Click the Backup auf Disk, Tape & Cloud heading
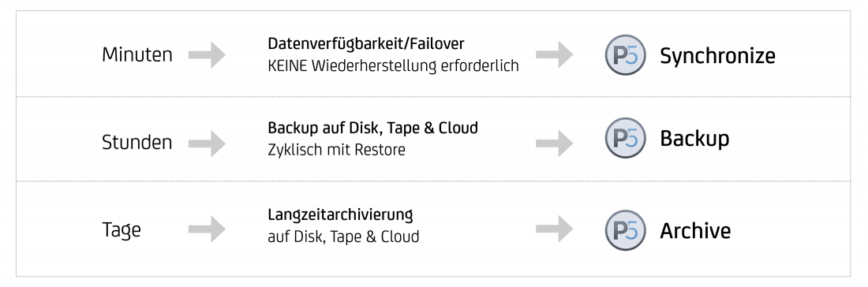 (x=373, y=128)
